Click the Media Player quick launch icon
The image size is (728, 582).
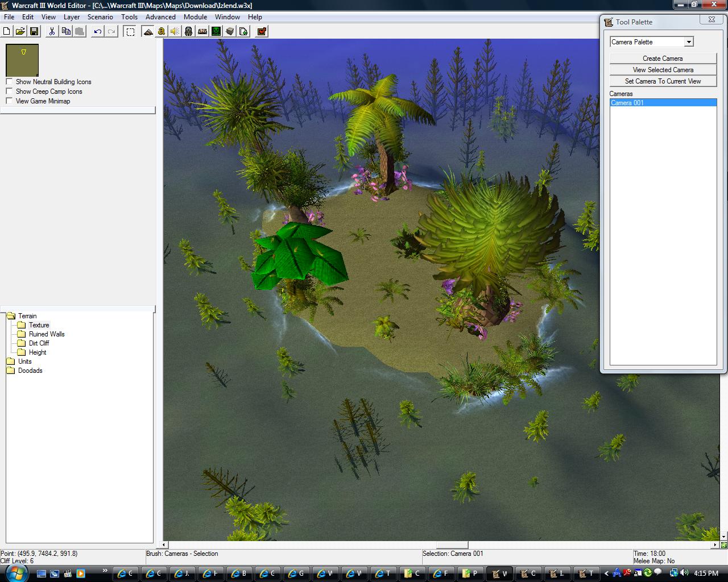pos(80,573)
